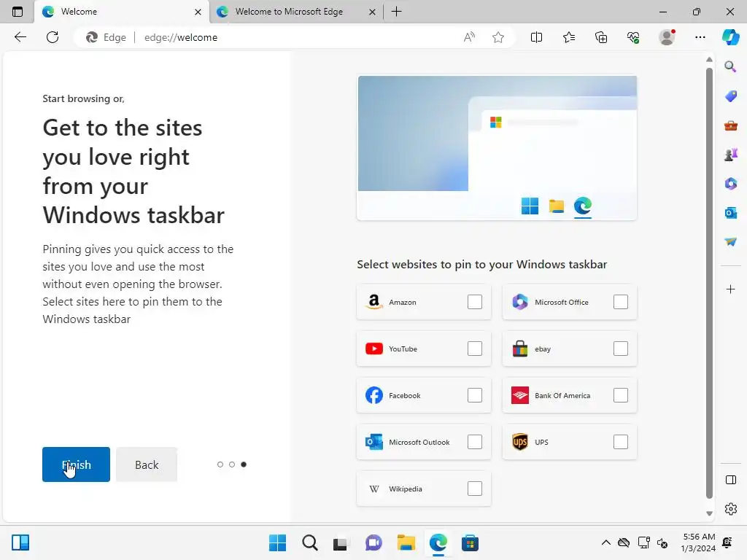This screenshot has width=747, height=560.
Task: Add this page to favorites star
Action: coord(498,37)
